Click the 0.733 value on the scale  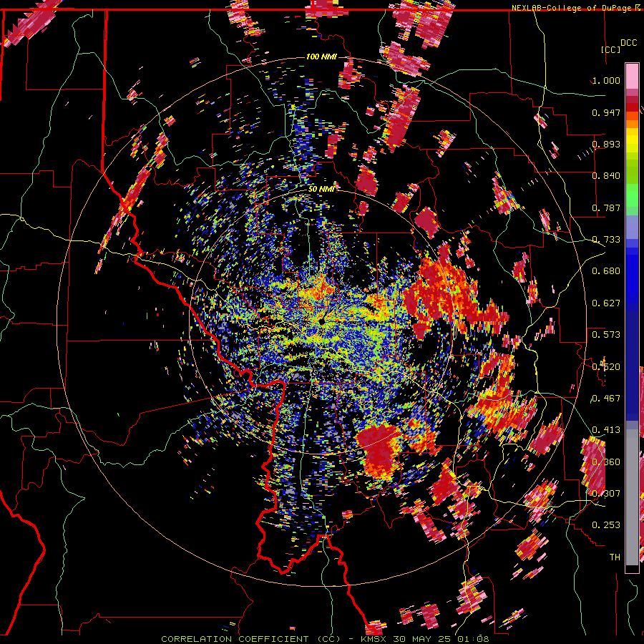tap(606, 240)
